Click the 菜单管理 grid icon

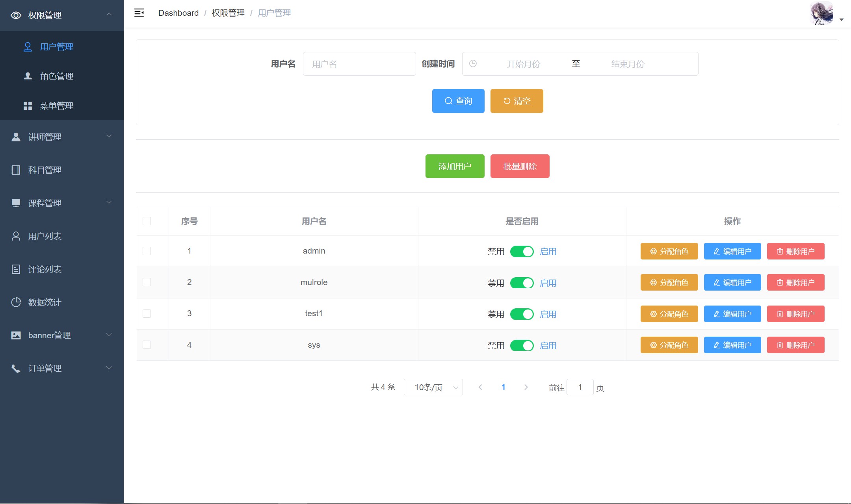tap(28, 106)
